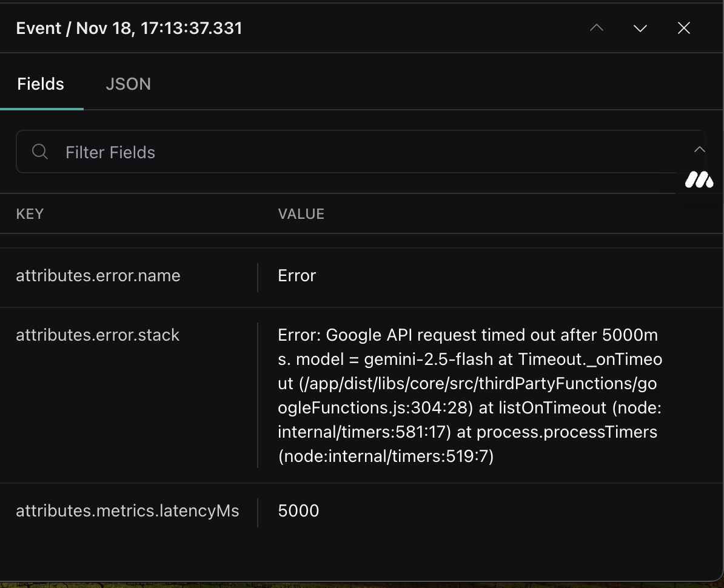Select the Fields tab
This screenshot has height=588, width=724.
(41, 84)
